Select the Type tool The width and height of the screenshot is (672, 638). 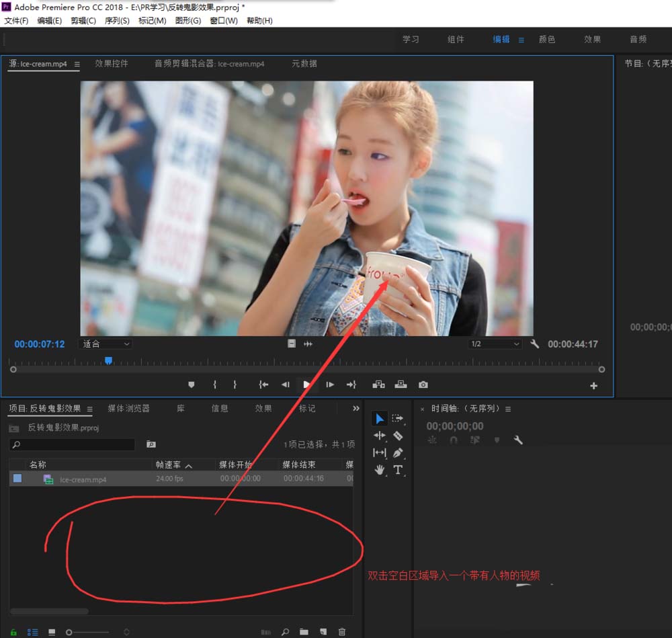point(398,470)
